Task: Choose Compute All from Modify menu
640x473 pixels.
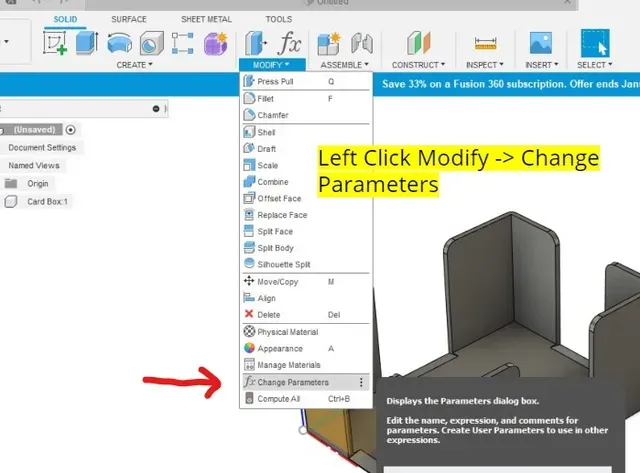Action: (306, 399)
